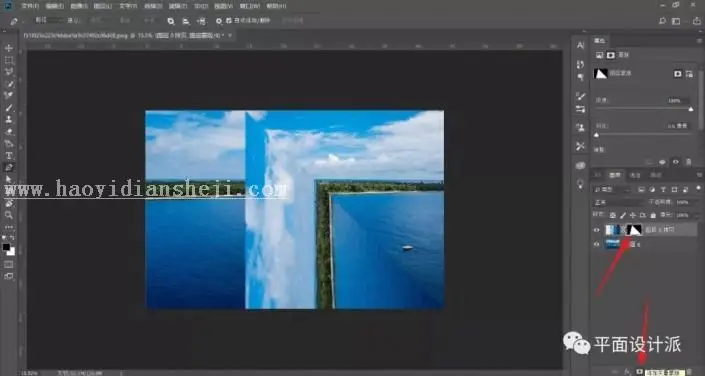Switch to the Paths tab
705x376 pixels.
coord(656,175)
